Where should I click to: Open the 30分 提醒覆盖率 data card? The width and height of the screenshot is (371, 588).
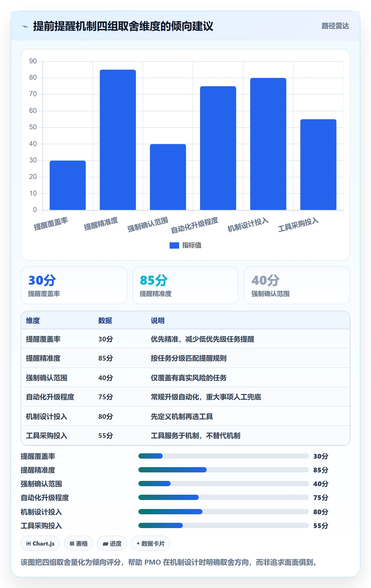pyautogui.click(x=74, y=285)
